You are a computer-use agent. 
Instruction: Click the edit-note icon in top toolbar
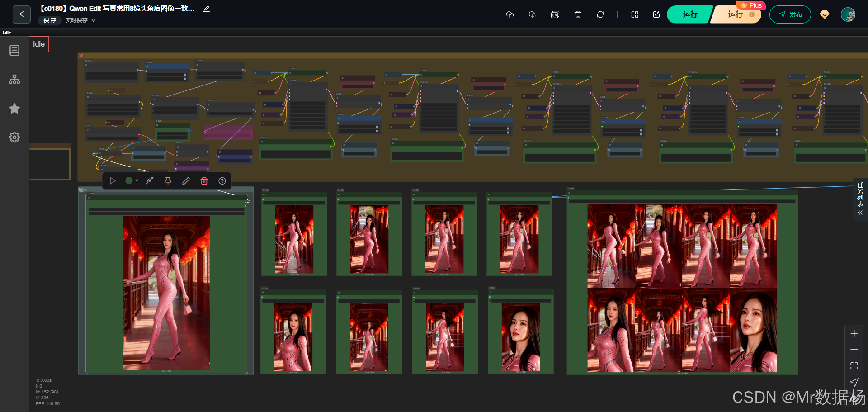pyautogui.click(x=656, y=14)
